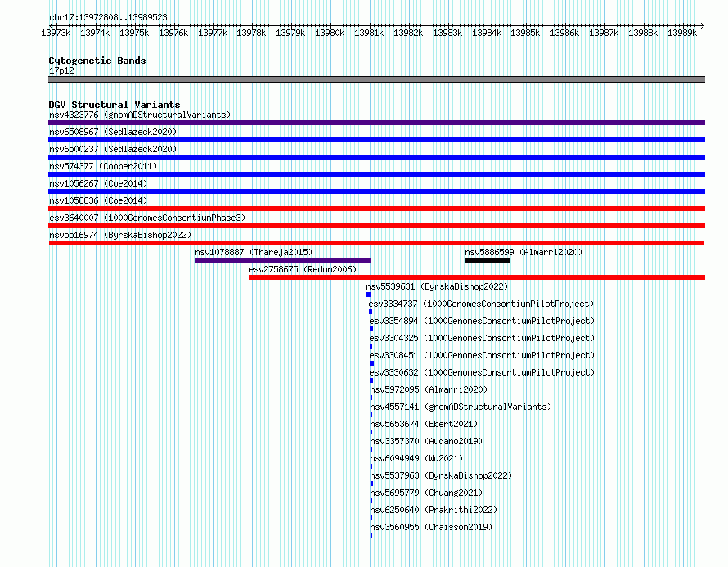Open esv3334737 PilotProject label
This screenshot has width=728, height=567.
pos(482,304)
